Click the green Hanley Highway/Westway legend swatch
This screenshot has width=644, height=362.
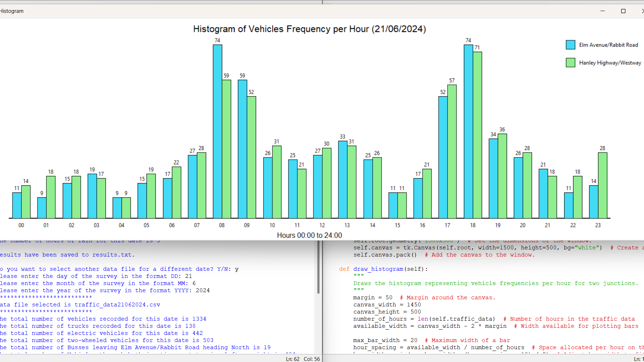tap(570, 63)
